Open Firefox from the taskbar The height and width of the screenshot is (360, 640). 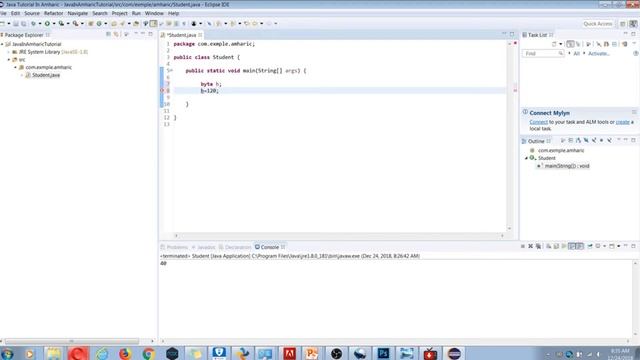coord(125,353)
